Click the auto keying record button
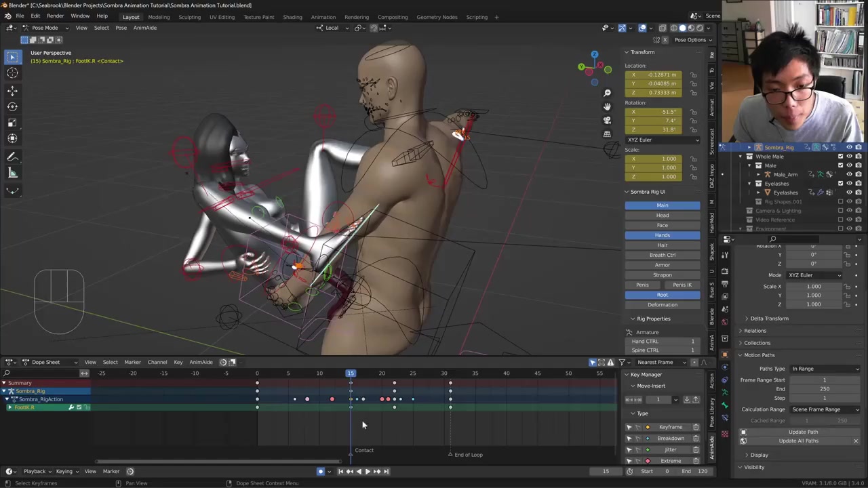Image resolution: width=868 pixels, height=488 pixels. (x=321, y=471)
